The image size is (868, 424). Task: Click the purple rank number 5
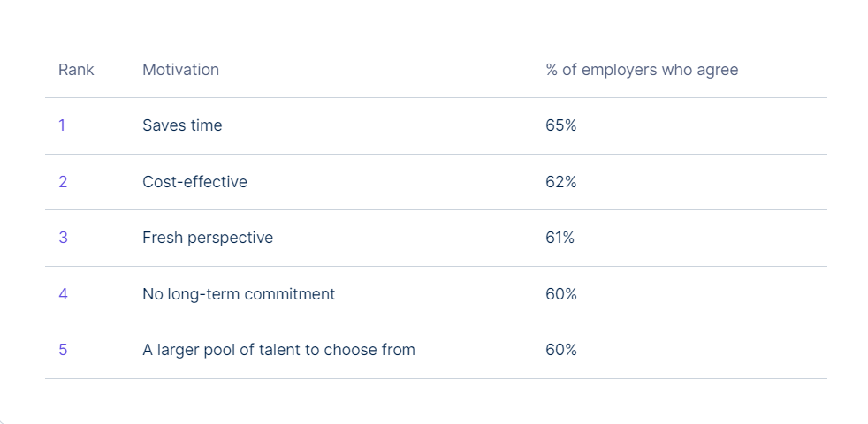tap(63, 350)
